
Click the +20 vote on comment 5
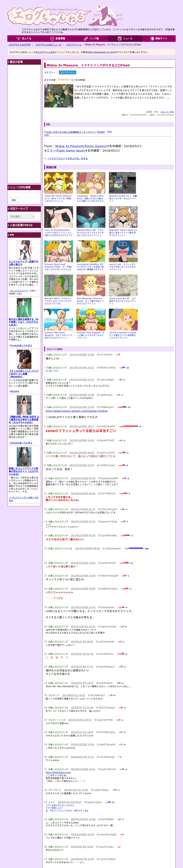(119, 407)
